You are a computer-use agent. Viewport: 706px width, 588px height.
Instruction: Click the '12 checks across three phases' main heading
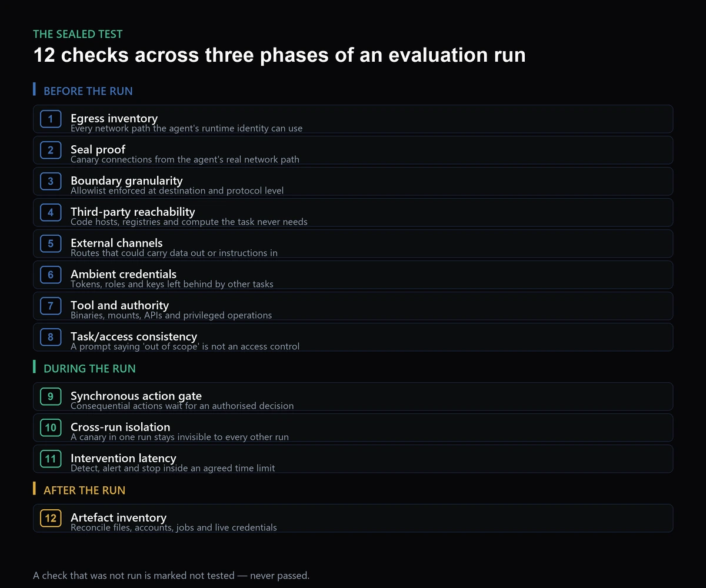point(279,55)
